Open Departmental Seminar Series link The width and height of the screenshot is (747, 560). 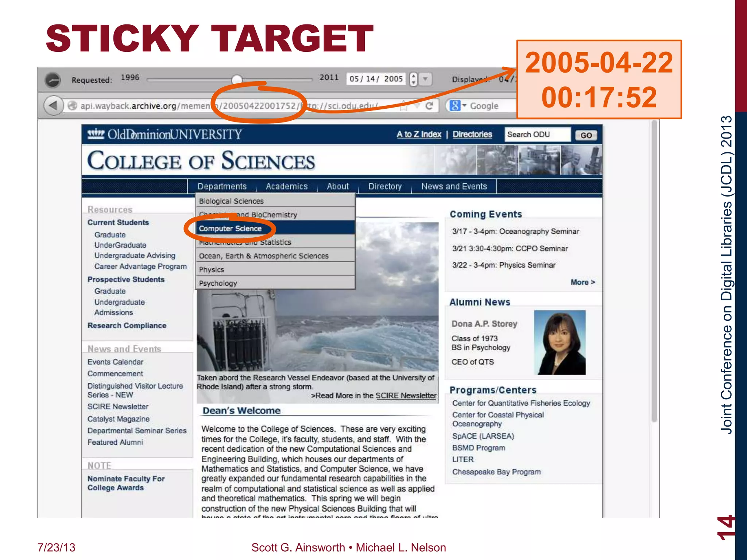click(137, 431)
